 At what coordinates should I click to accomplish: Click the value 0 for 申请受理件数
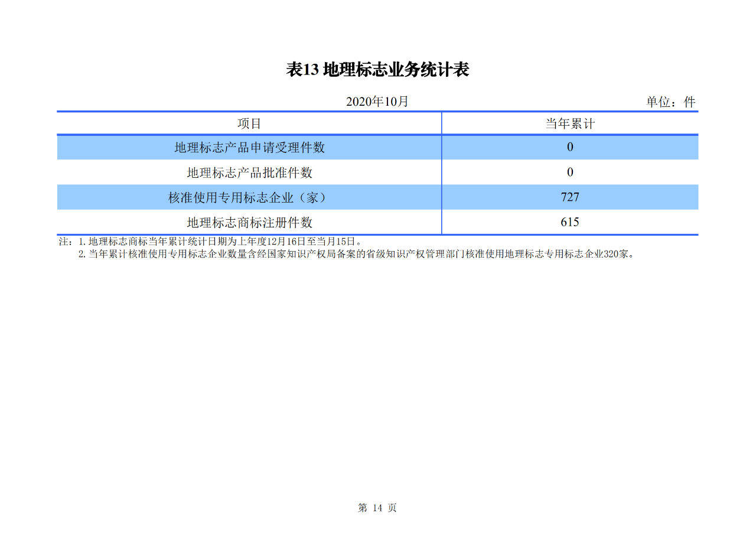click(x=570, y=147)
